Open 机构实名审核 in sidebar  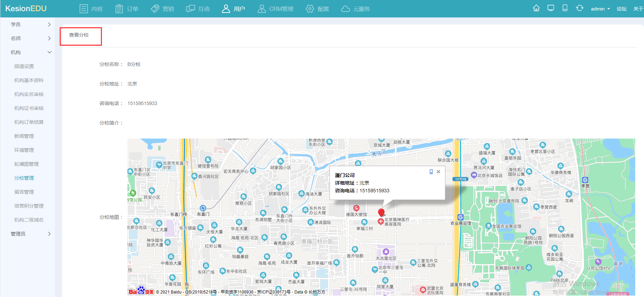click(x=29, y=94)
